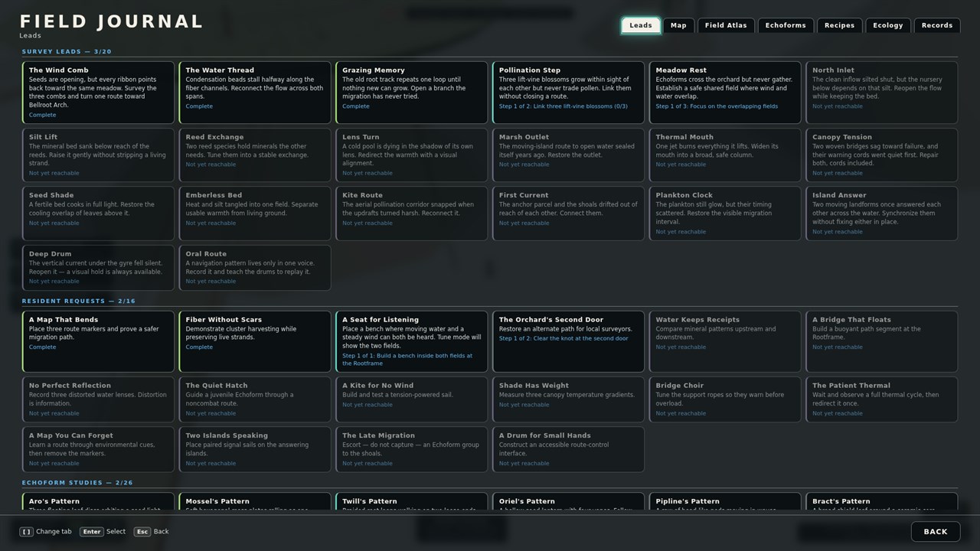Open the Recipes tab
980x551 pixels.
(x=839, y=25)
